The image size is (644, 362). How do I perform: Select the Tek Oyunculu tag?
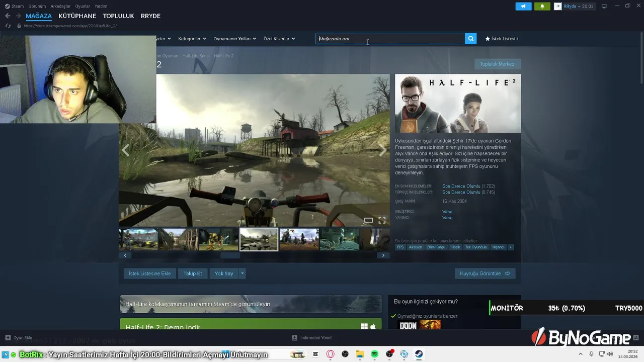click(x=476, y=247)
